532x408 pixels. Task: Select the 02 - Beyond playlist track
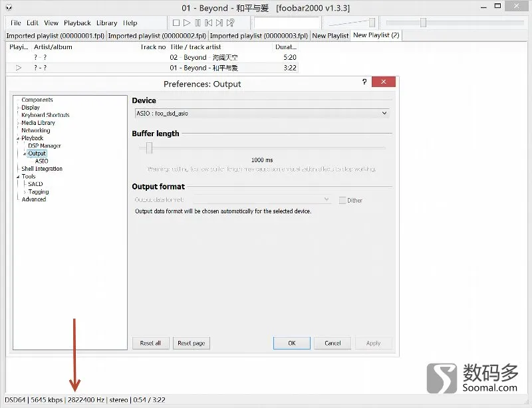152,57
